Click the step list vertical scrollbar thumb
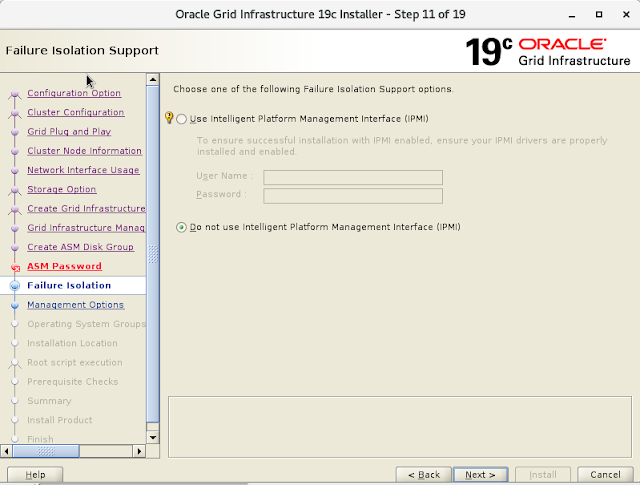640x485 pixels. [153, 254]
